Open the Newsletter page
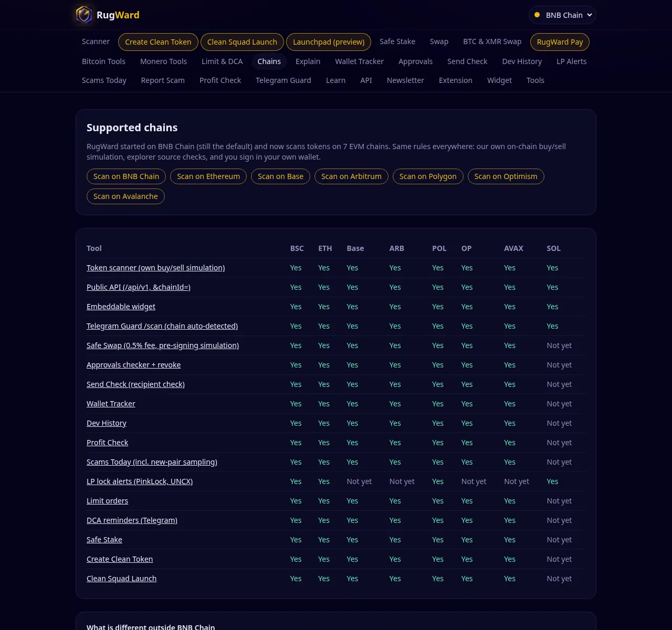Viewport: 672px width, 630px height. 405,80
